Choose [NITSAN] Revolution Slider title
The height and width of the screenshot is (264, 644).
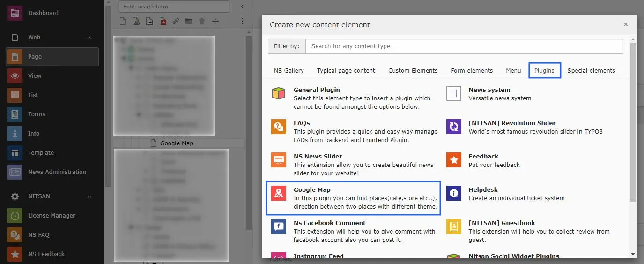[x=512, y=123]
